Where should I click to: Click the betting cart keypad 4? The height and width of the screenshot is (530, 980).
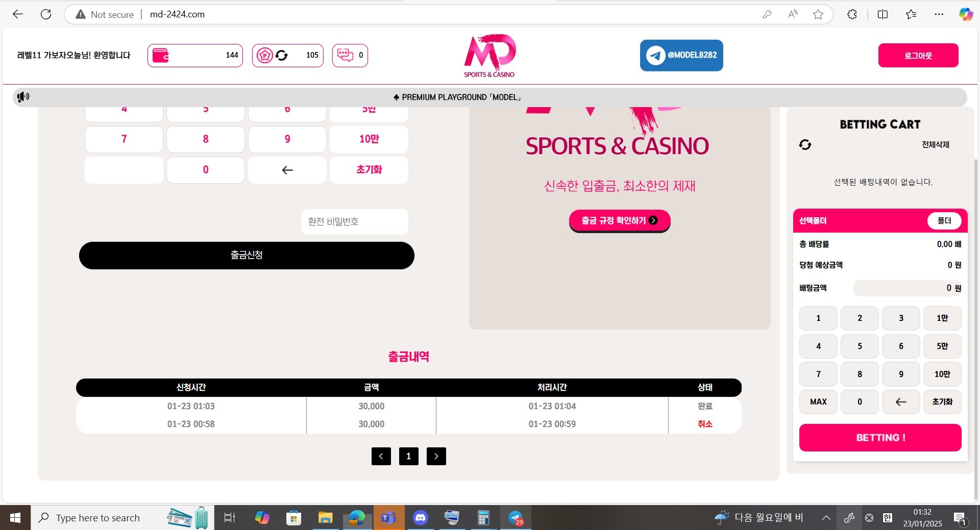pos(818,346)
